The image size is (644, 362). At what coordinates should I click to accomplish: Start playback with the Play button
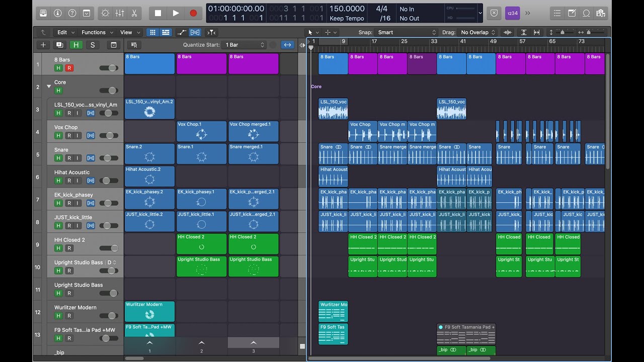click(x=176, y=13)
